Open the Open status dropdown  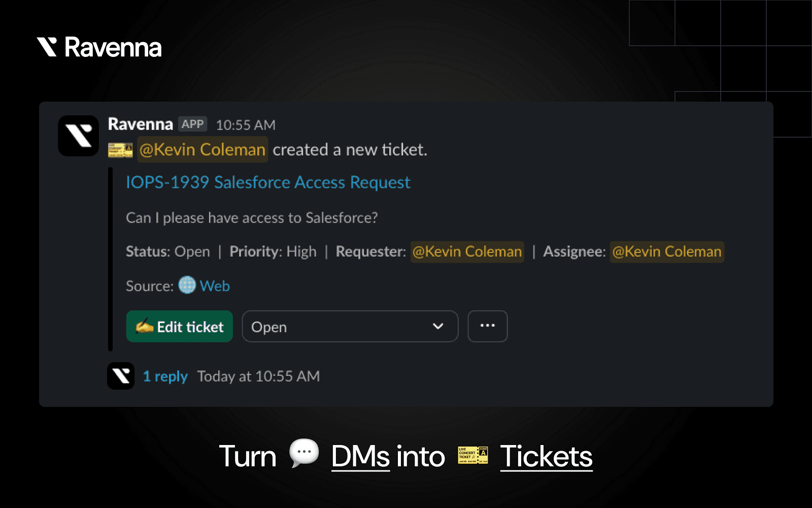click(350, 326)
